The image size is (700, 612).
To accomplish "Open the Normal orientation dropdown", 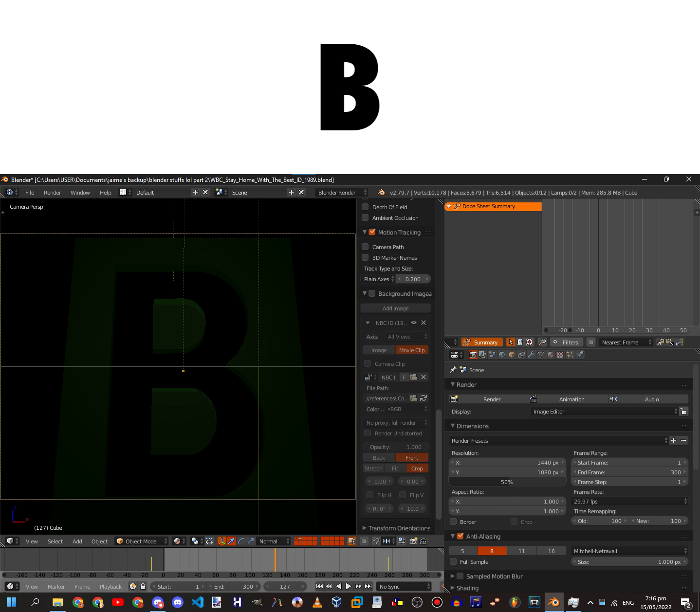I will pyautogui.click(x=274, y=541).
